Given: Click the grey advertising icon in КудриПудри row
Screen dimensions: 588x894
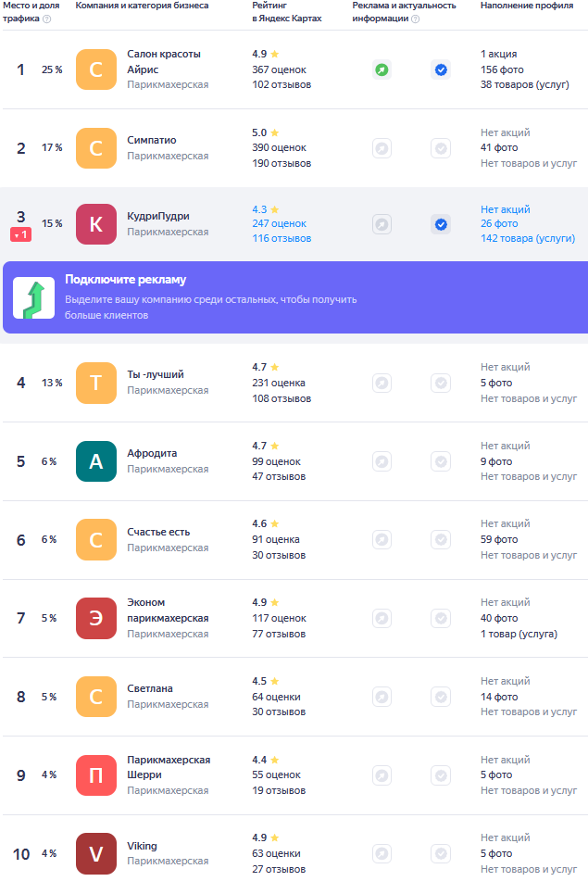Looking at the screenshot, I should (x=382, y=224).
